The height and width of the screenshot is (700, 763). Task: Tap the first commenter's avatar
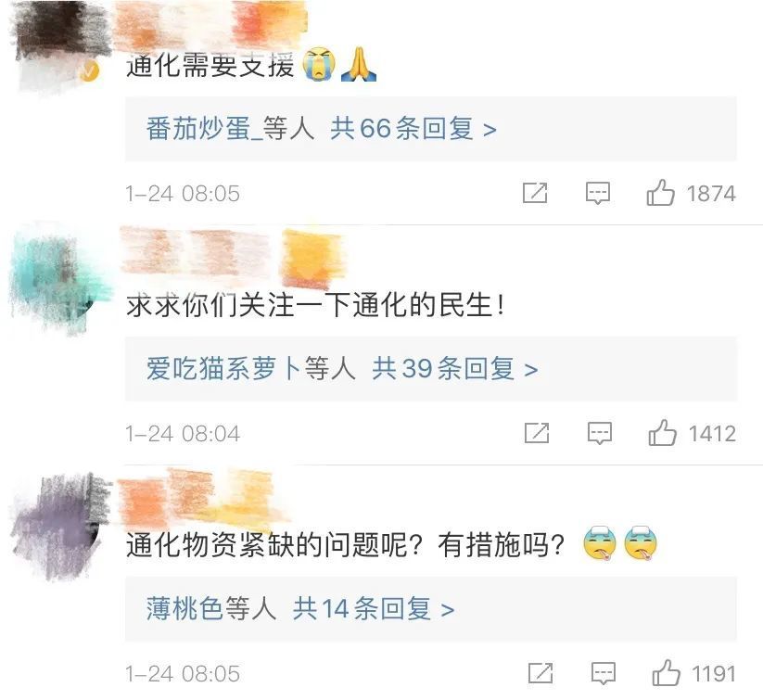[x=61, y=45]
